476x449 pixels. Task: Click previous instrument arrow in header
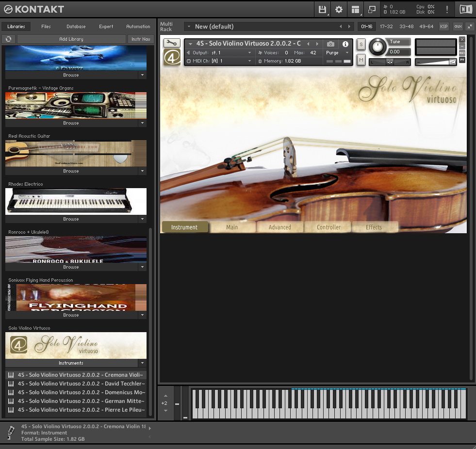pos(308,44)
